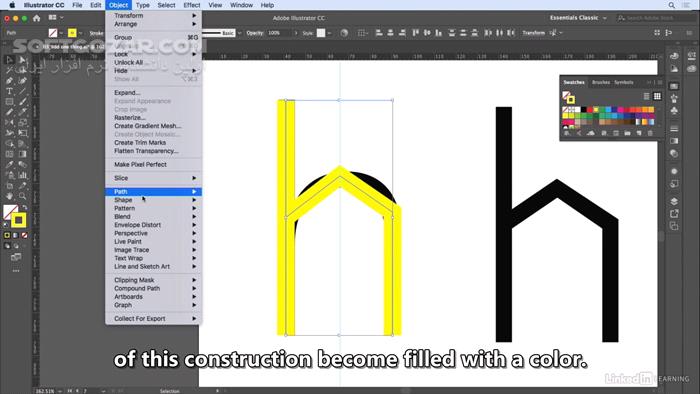The height and width of the screenshot is (394, 700).
Task: Click the zoom level field at bottom
Action: coord(45,391)
